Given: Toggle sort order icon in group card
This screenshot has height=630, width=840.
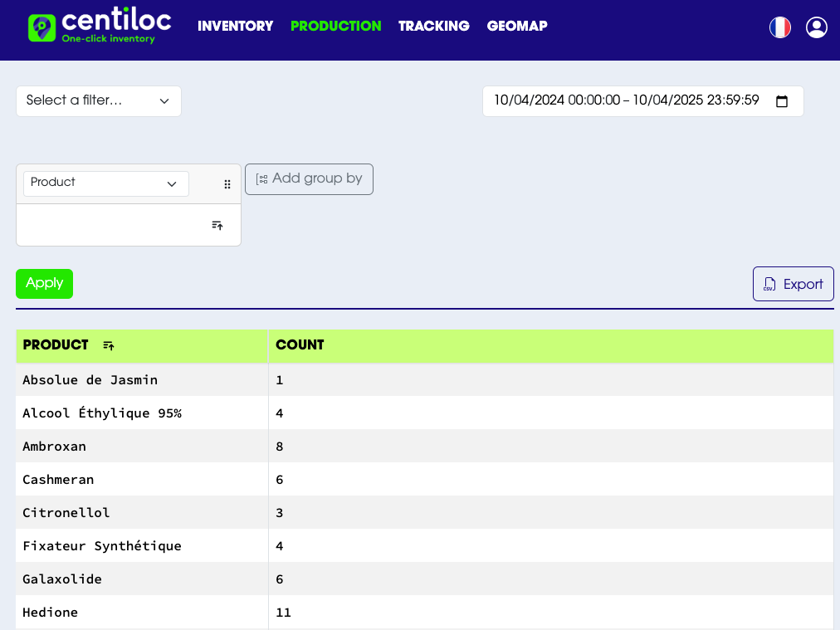Looking at the screenshot, I should (217, 225).
